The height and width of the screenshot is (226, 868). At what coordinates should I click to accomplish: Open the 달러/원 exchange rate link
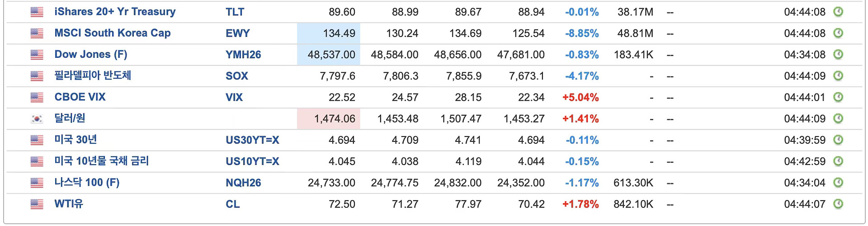(70, 118)
